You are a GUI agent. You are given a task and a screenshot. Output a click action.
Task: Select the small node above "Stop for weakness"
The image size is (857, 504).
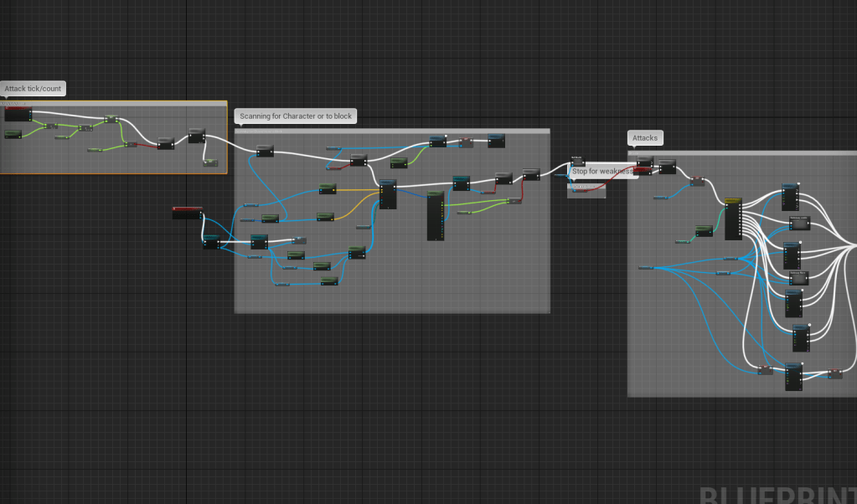point(577,160)
